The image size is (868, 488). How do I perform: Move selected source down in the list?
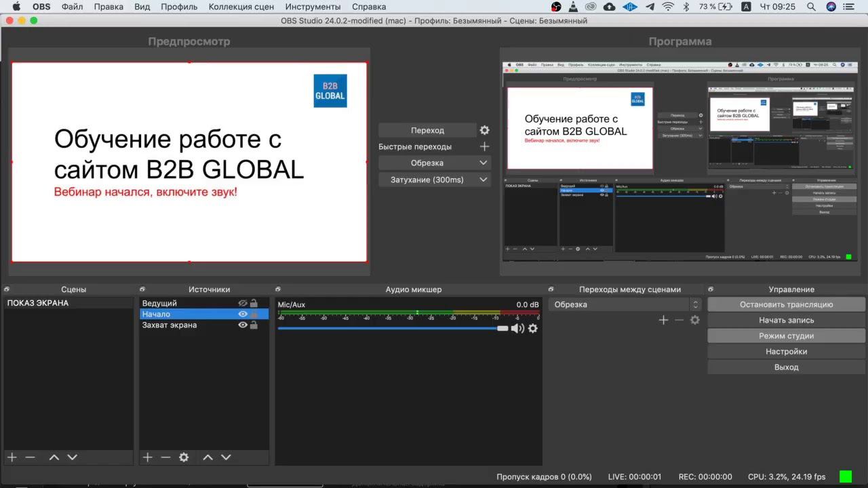[x=226, y=457]
